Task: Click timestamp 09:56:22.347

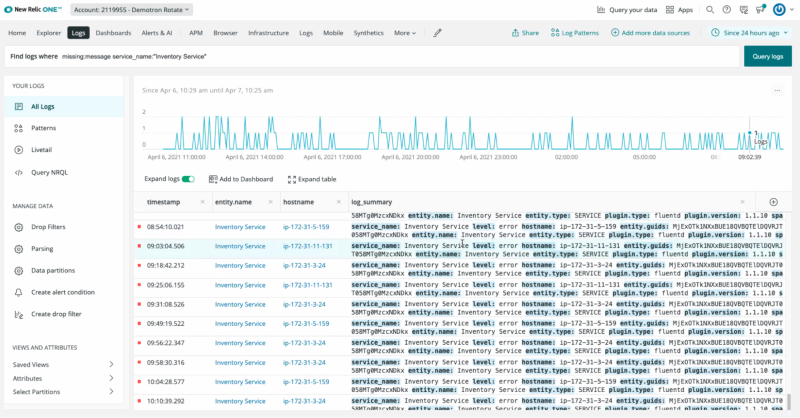Action: [x=166, y=343]
